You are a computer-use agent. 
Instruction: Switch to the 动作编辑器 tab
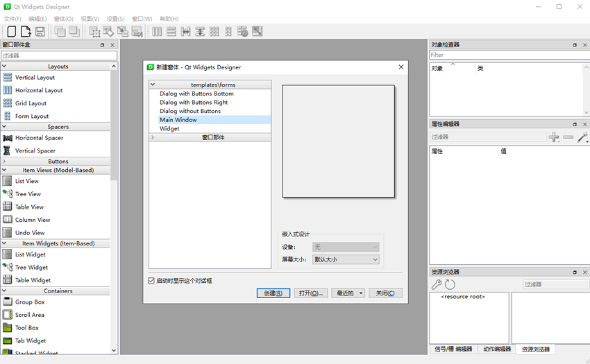(x=497, y=349)
